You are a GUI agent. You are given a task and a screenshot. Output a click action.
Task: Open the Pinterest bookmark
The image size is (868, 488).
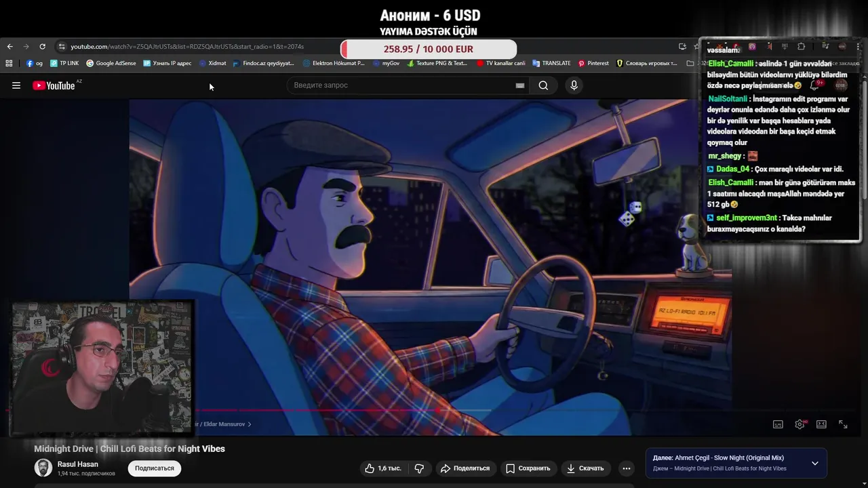(x=593, y=63)
